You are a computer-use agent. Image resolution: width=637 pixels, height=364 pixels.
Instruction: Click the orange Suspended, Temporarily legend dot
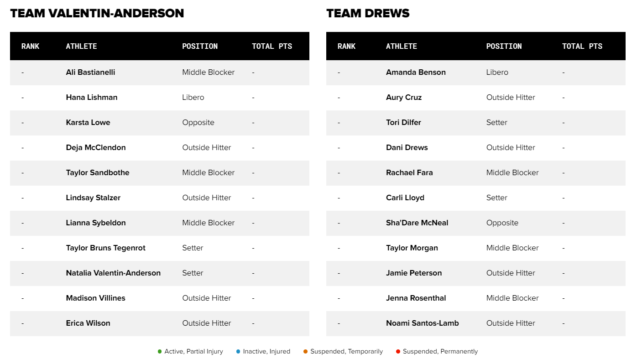305,352
